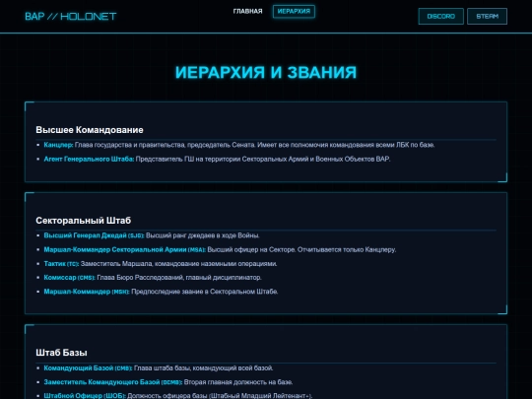The width and height of the screenshot is (532, 399).
Task: Open the ГЛАВНАЯ navigation tab
Action: [247, 11]
